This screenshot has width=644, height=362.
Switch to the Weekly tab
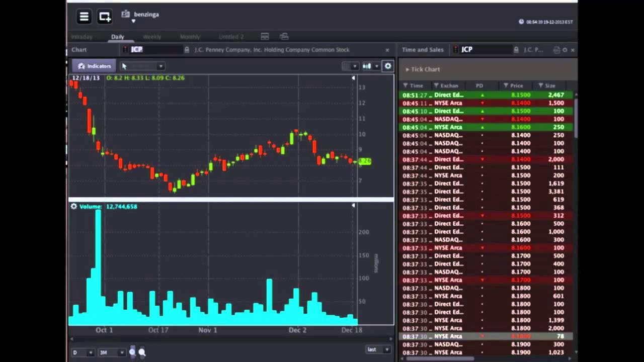(x=152, y=37)
